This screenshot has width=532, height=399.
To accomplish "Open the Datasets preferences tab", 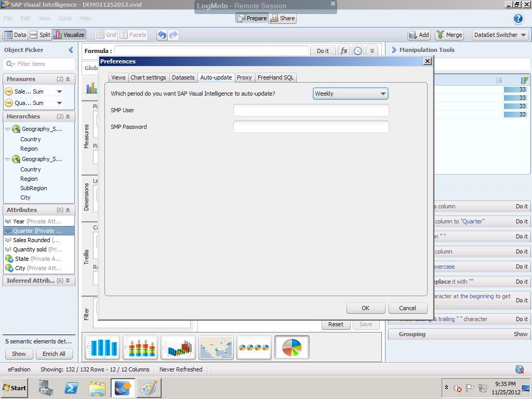I will point(183,78).
